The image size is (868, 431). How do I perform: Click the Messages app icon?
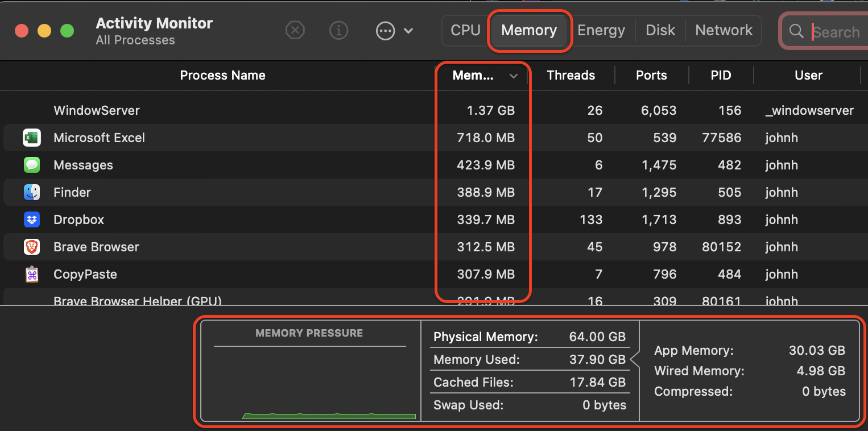click(x=31, y=165)
